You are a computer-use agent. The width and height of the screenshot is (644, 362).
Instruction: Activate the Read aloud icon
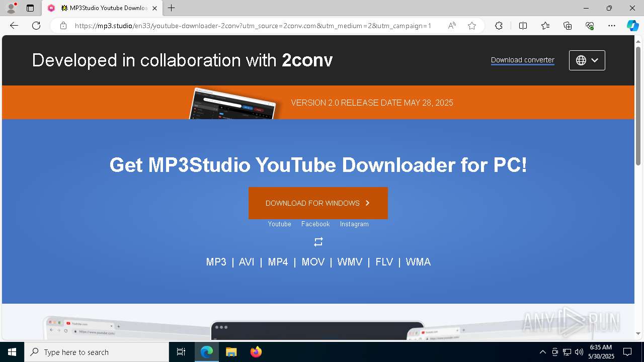452,26
